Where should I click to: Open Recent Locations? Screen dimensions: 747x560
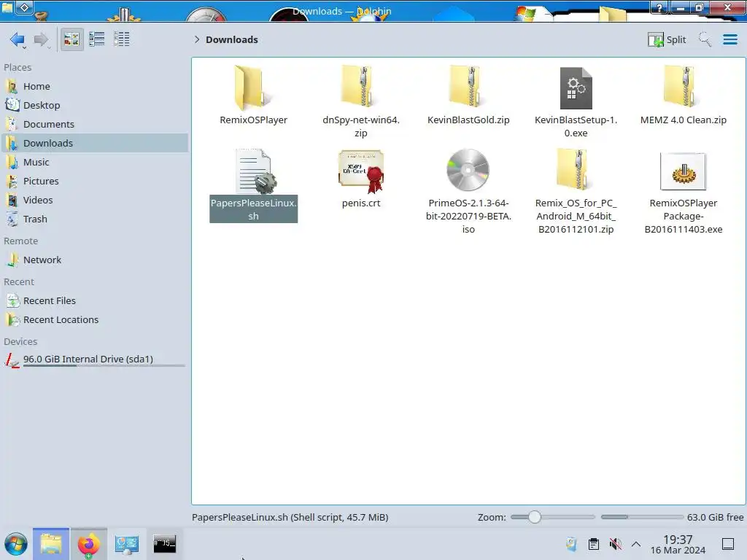(94, 320)
